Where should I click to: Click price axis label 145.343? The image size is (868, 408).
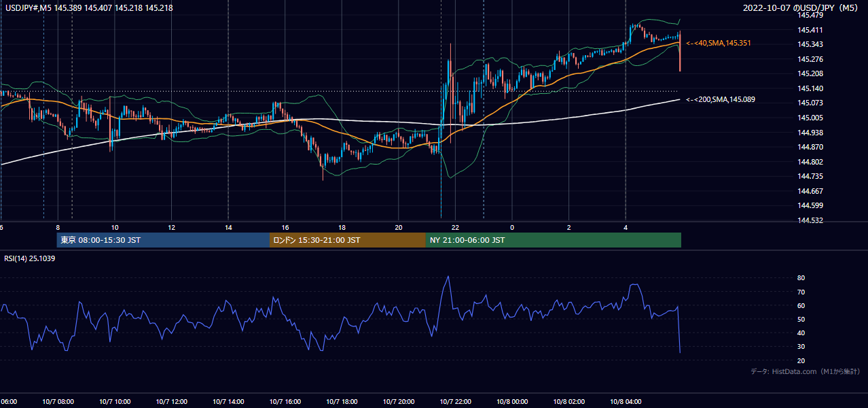(810, 44)
